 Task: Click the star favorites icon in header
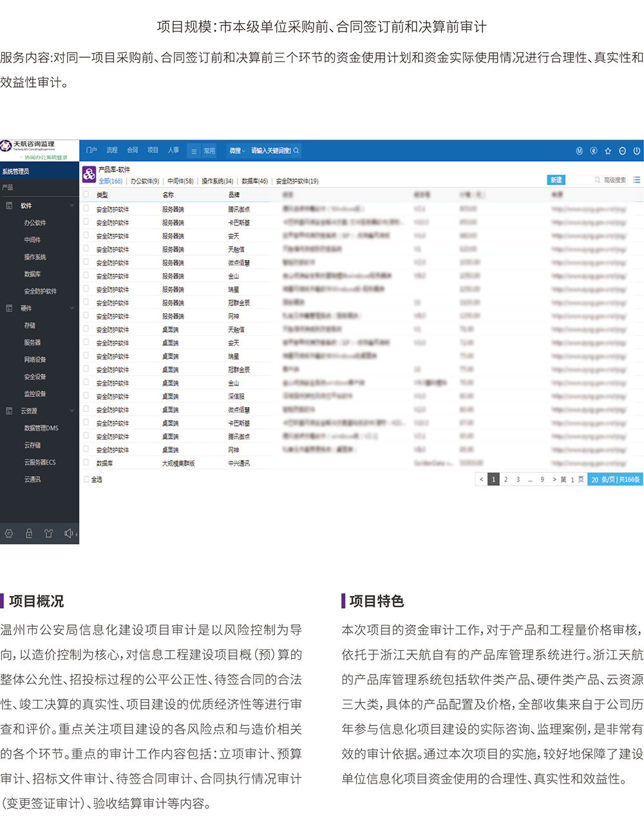click(608, 151)
